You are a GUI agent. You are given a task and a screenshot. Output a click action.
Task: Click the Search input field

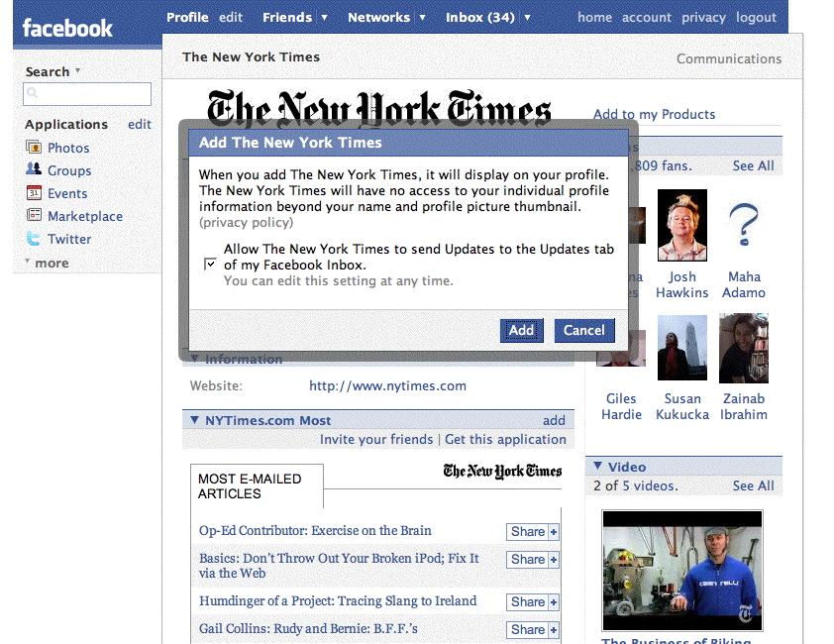(x=87, y=94)
